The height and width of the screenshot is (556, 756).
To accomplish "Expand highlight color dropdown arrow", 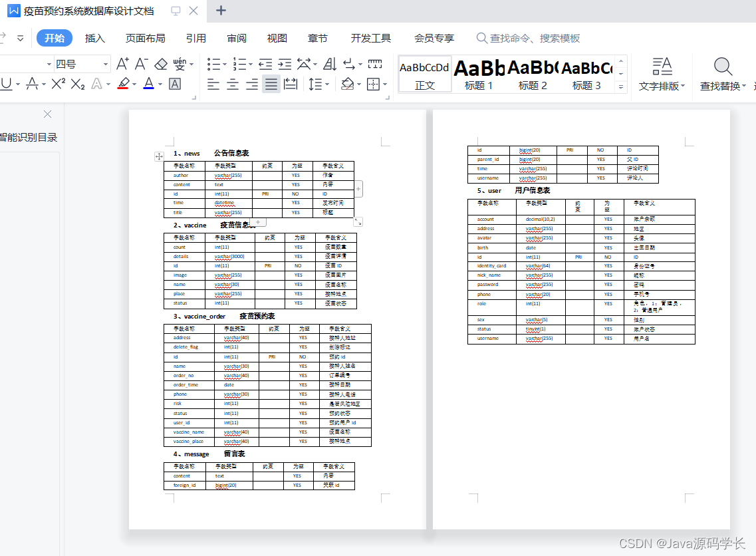I will pyautogui.click(x=134, y=84).
